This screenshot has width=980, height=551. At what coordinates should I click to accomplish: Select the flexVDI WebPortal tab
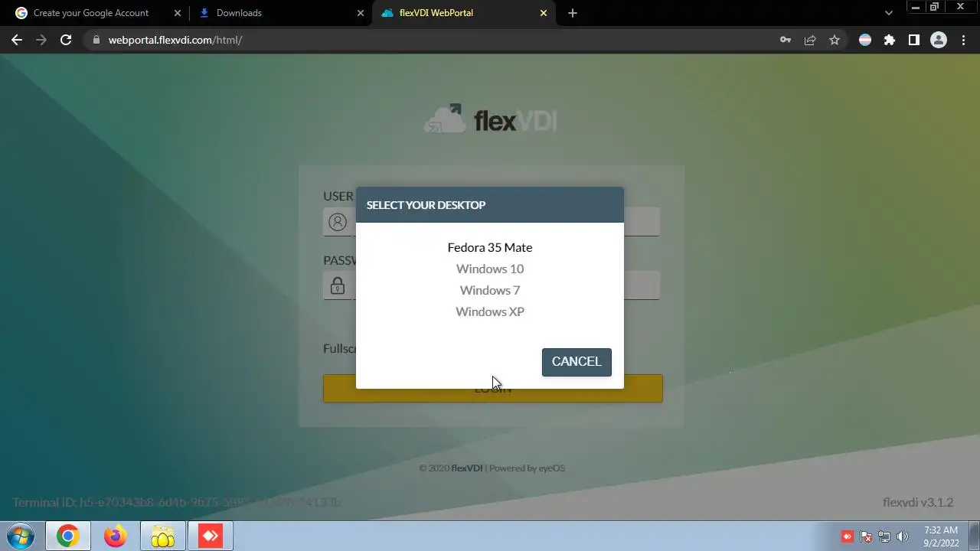coord(436,13)
